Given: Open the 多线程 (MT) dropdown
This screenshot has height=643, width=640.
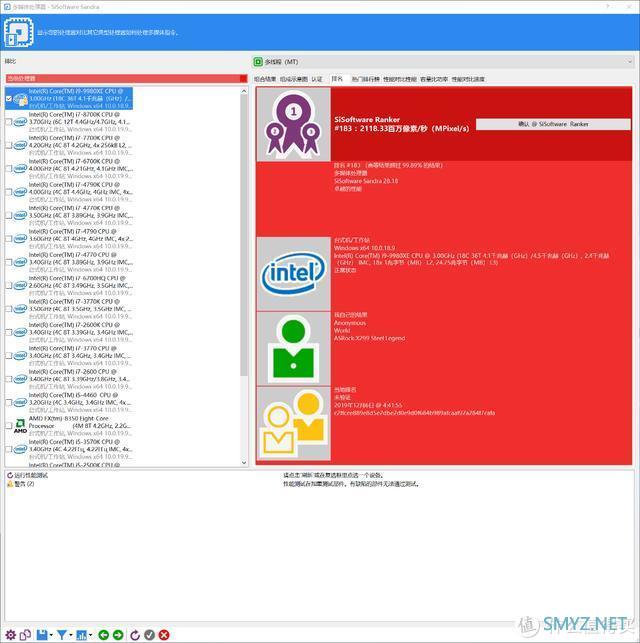Looking at the screenshot, I should [x=444, y=61].
